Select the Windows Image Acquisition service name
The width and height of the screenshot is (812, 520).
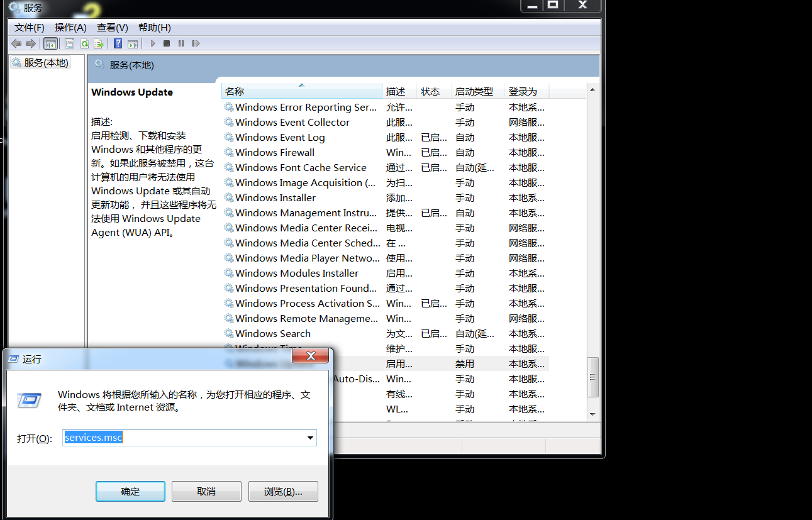coord(305,182)
